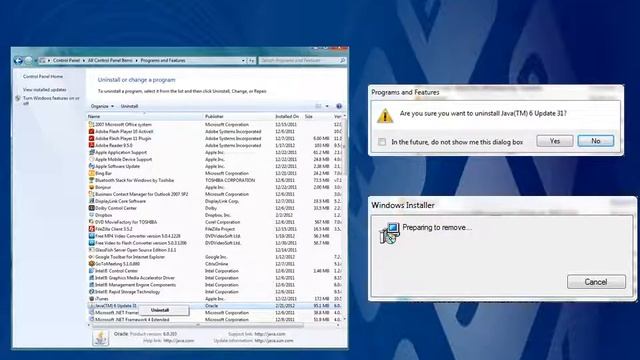Screen dimensions: 640x360
Task: Select the DisplayLink Core Software row
Action: [x=215, y=201]
